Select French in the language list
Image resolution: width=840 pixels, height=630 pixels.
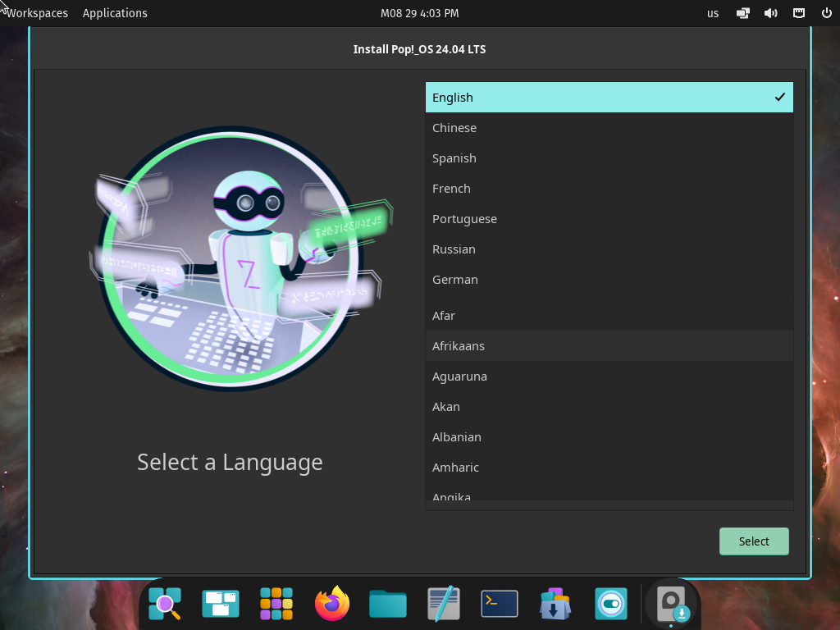point(609,189)
